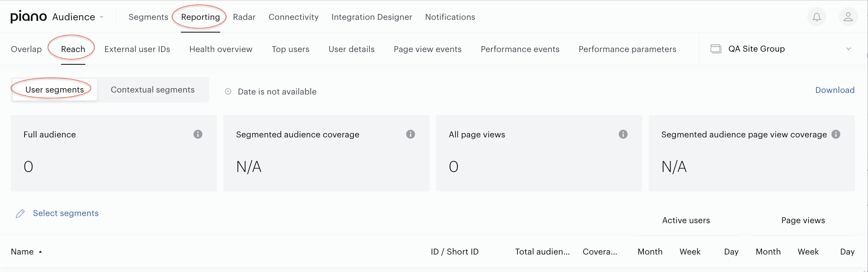868x272 pixels.
Task: Click Week under Active users
Action: (x=690, y=252)
